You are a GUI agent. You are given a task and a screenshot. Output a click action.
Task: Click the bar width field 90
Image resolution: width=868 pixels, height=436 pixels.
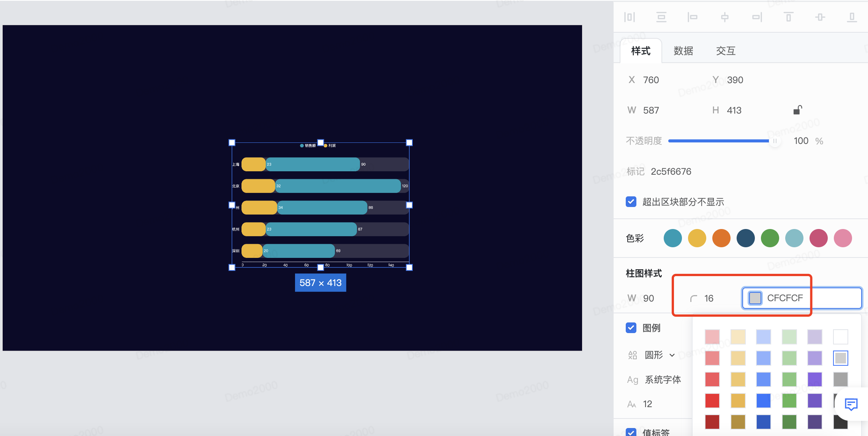(649, 299)
